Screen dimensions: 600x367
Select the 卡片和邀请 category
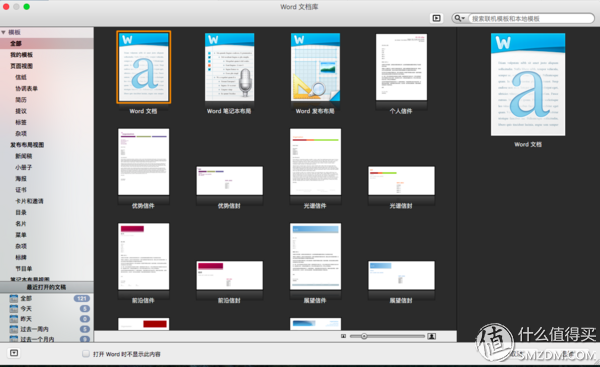point(29,201)
